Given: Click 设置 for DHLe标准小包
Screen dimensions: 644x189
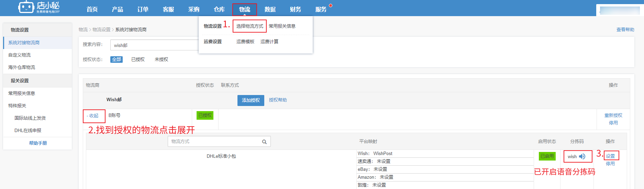Looking at the screenshot, I should tap(610, 156).
